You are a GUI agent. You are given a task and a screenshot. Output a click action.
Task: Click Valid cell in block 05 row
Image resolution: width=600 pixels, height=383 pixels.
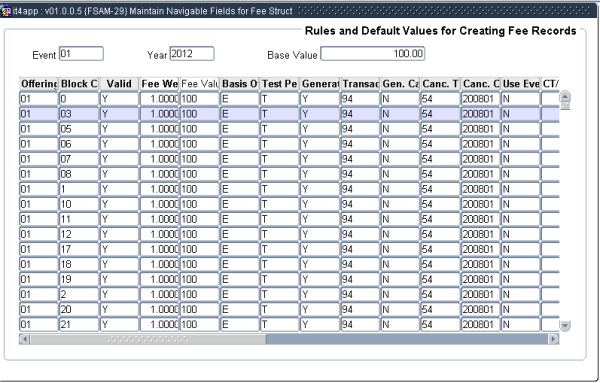(119, 129)
